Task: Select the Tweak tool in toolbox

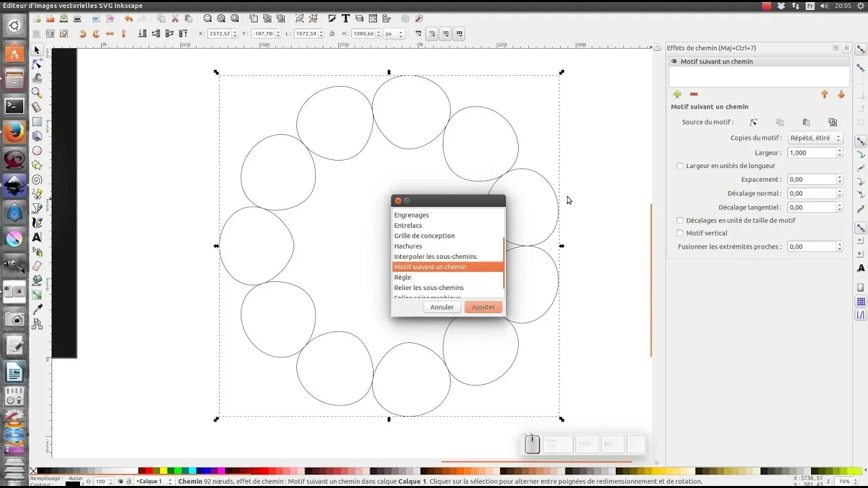Action: point(37,78)
